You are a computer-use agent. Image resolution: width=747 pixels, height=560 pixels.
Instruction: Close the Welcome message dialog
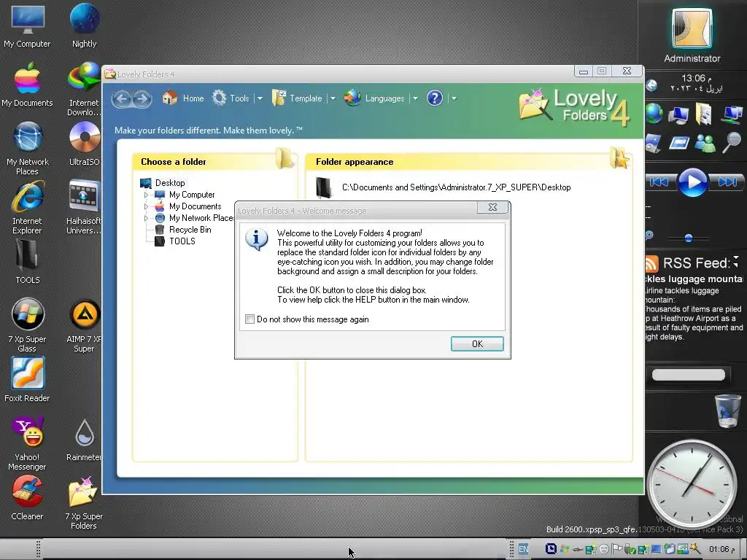pyautogui.click(x=492, y=207)
